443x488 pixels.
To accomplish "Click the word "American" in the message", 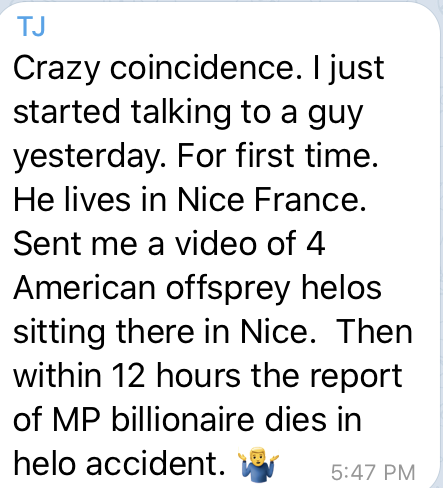I will 84,288.
